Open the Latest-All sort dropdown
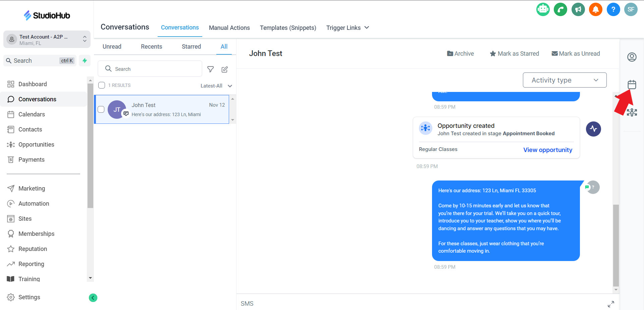 pyautogui.click(x=216, y=86)
